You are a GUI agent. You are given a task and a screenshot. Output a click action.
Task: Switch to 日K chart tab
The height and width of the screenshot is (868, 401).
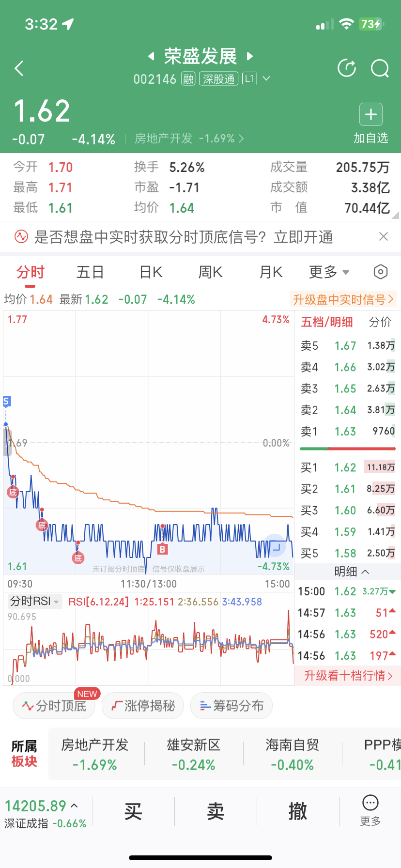click(151, 272)
